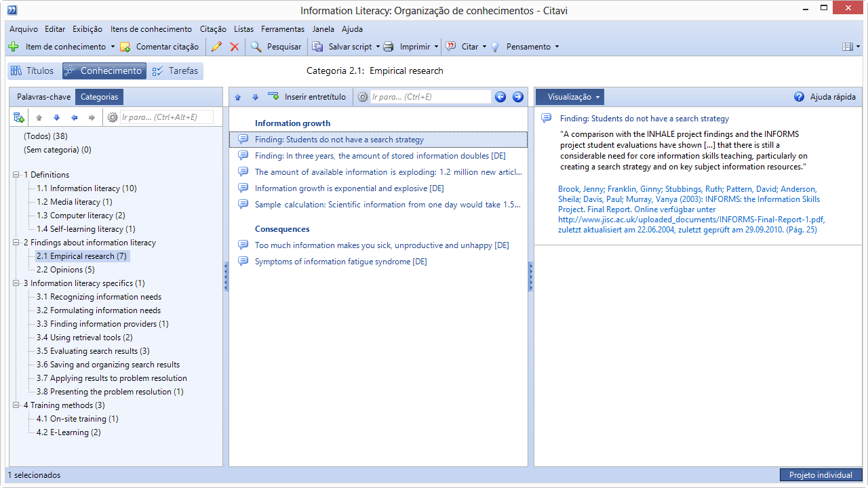Select the Categorias tab
Image resolution: width=868 pixels, height=488 pixels.
coord(99,97)
